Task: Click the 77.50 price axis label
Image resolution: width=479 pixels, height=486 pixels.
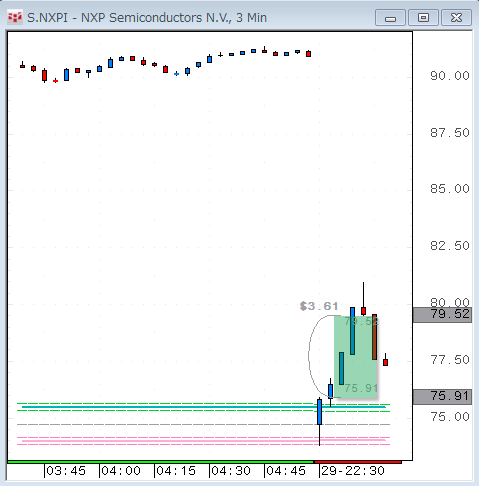Action: point(450,360)
